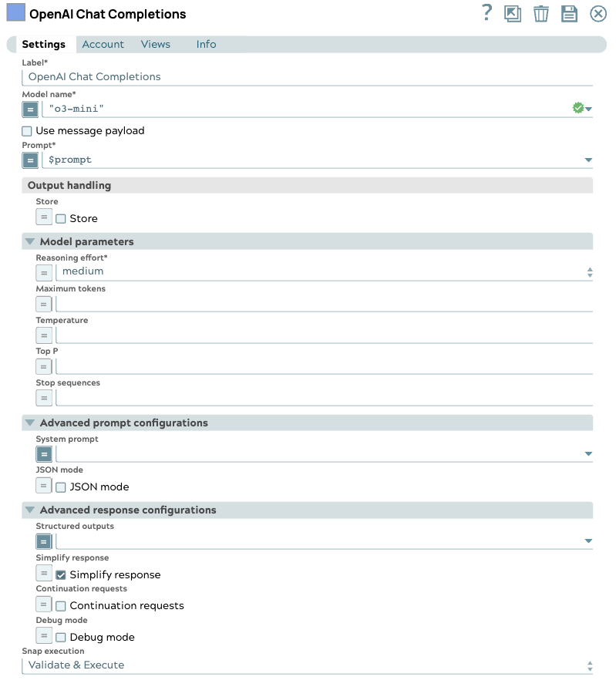Click the trash delete icon

click(x=541, y=13)
